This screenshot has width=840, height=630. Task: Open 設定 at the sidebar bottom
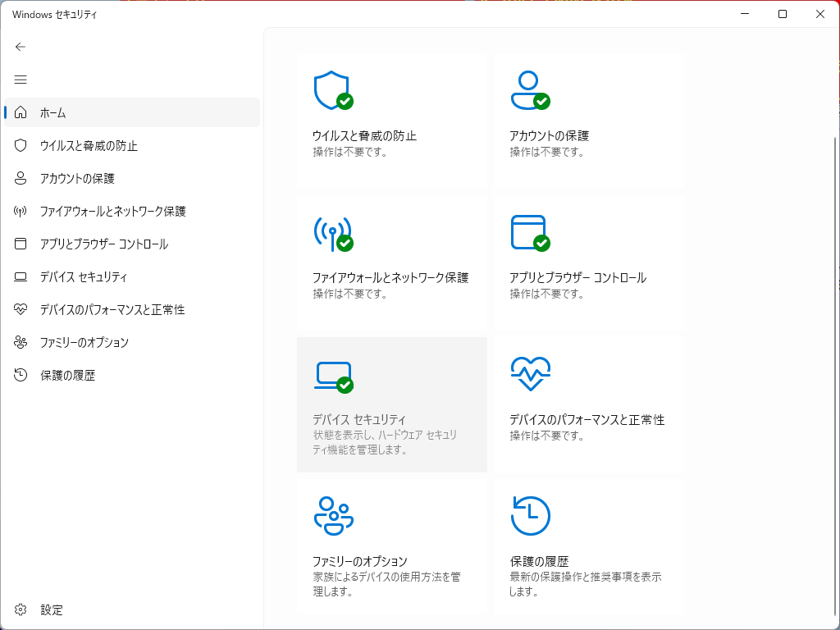point(132,609)
